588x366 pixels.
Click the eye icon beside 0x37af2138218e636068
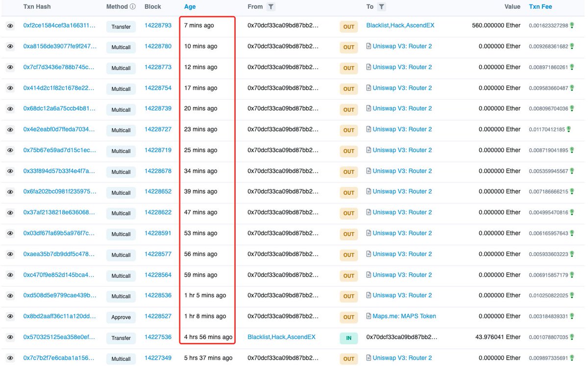click(10, 212)
